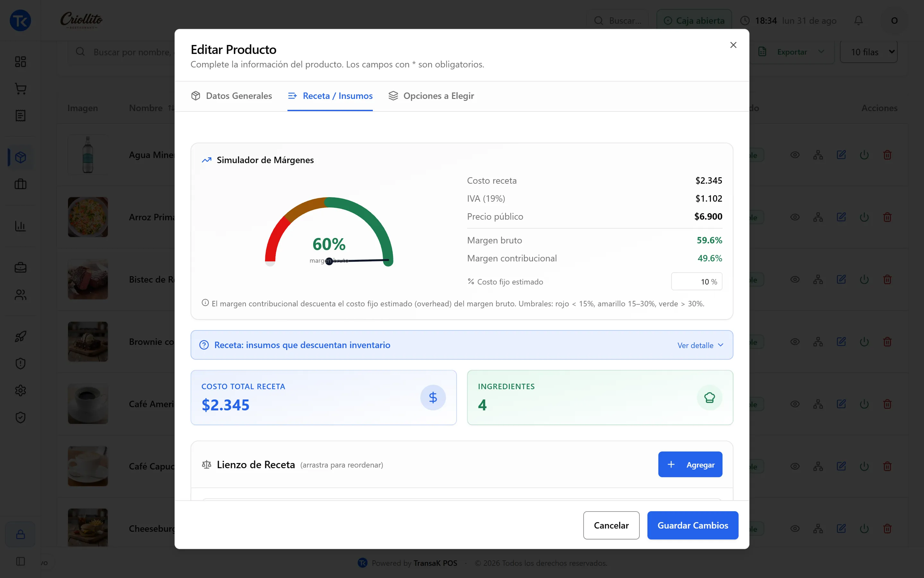Click the Caja abierta status button
The height and width of the screenshot is (578, 924).
[694, 20]
